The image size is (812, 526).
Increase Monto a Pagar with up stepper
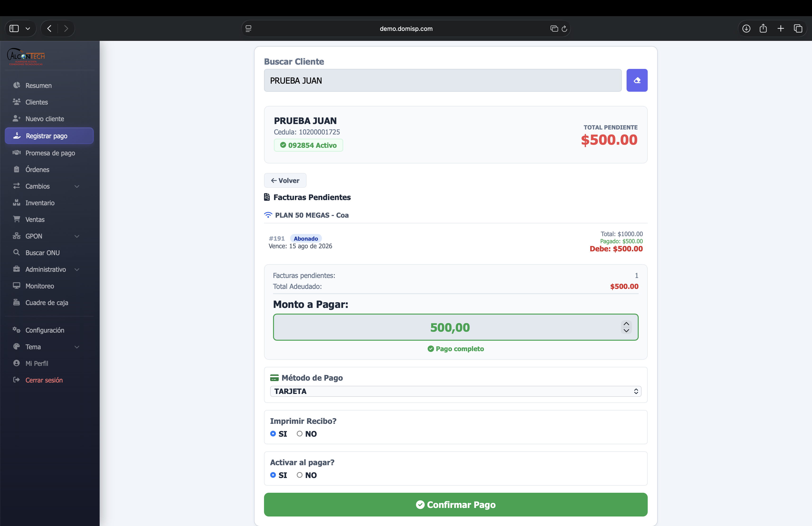tap(626, 324)
